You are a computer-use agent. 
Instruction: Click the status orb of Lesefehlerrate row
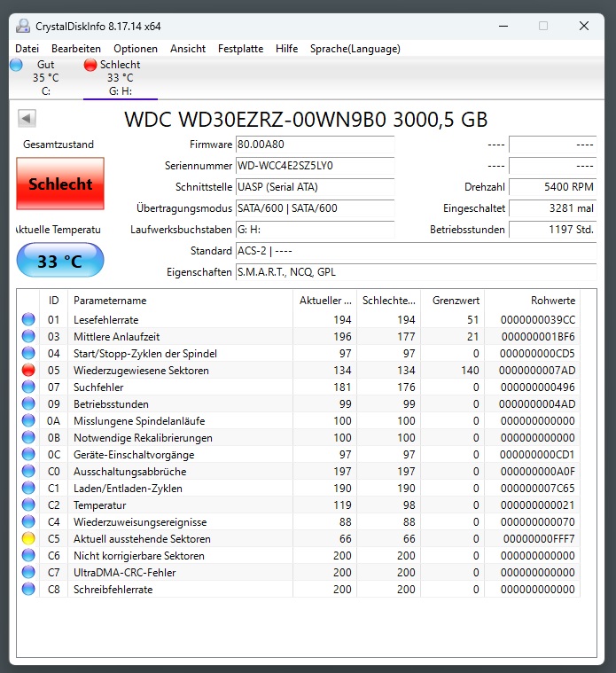click(x=28, y=320)
